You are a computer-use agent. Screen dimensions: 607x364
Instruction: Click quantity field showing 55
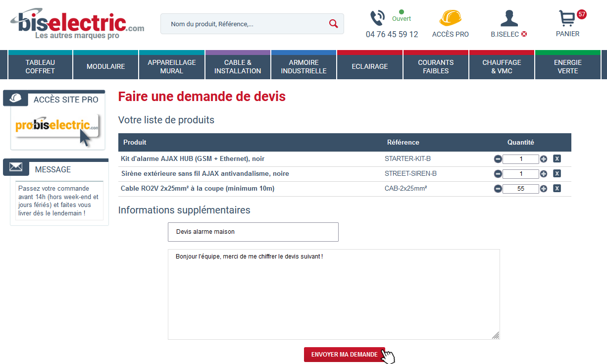[520, 189]
